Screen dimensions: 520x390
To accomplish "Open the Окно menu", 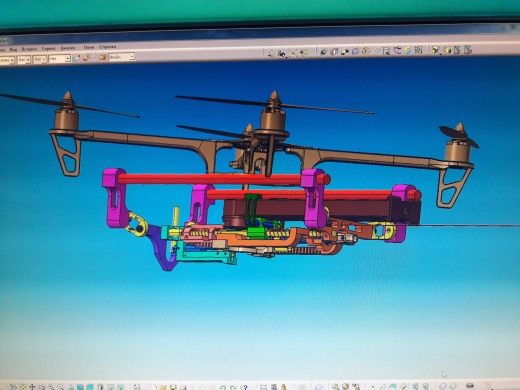I will [89, 47].
